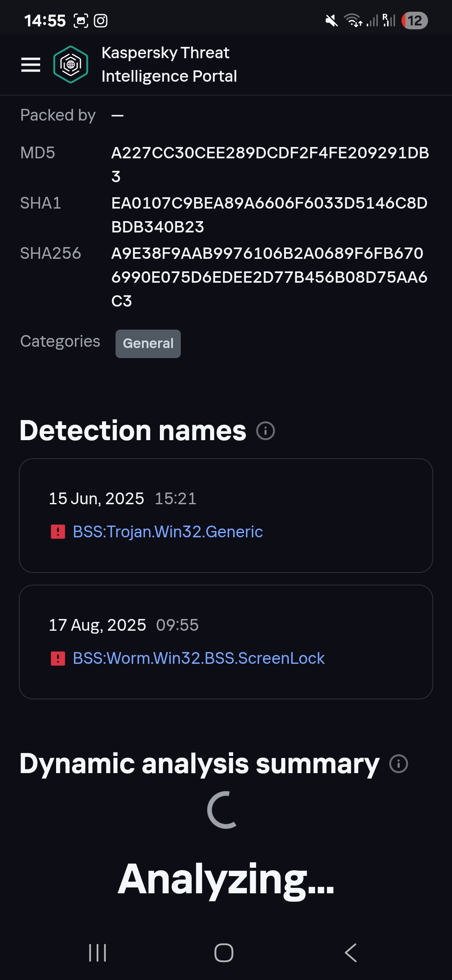Screen dimensions: 452x980
Task: Tap the MD5 hash value
Action: tap(270, 164)
